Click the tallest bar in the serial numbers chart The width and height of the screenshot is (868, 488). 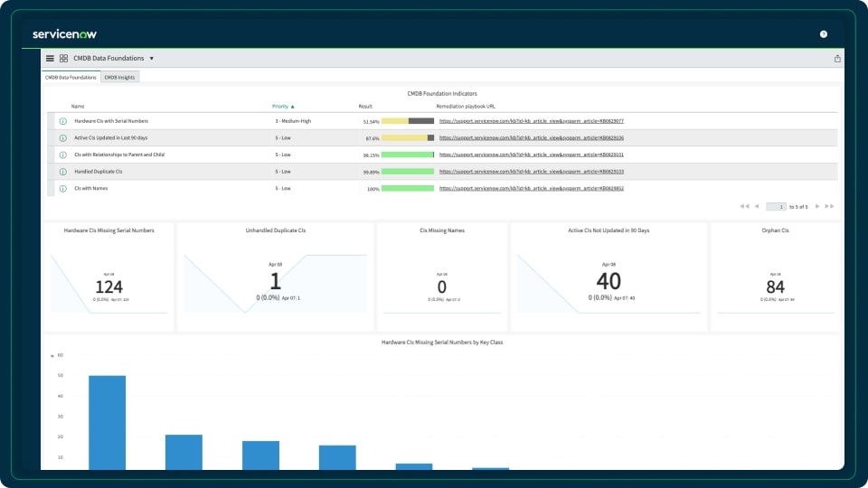coord(107,422)
